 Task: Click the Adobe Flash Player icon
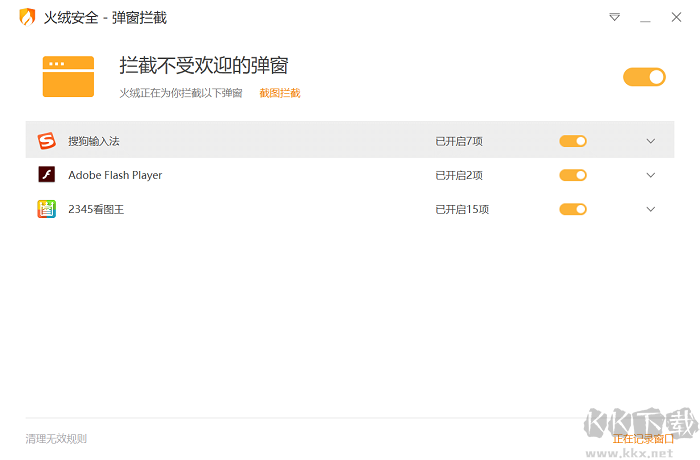click(x=46, y=175)
